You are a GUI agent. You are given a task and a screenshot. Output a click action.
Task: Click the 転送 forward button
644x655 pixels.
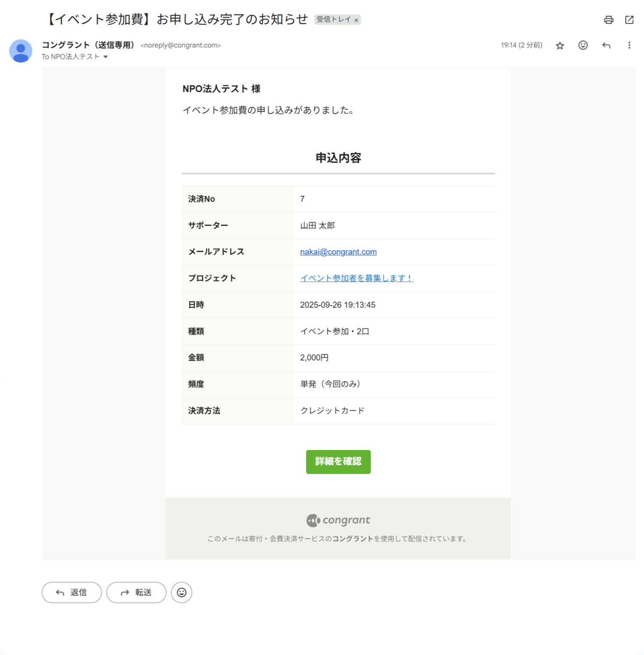[136, 592]
